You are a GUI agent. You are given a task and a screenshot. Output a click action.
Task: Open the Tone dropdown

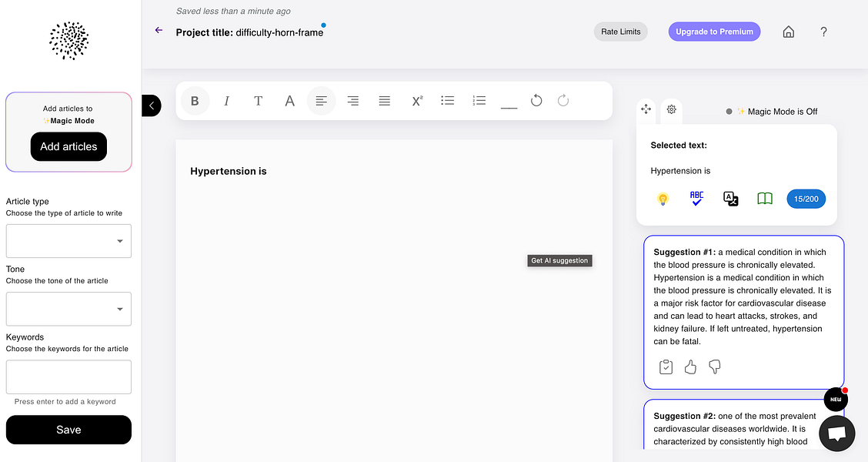68,309
